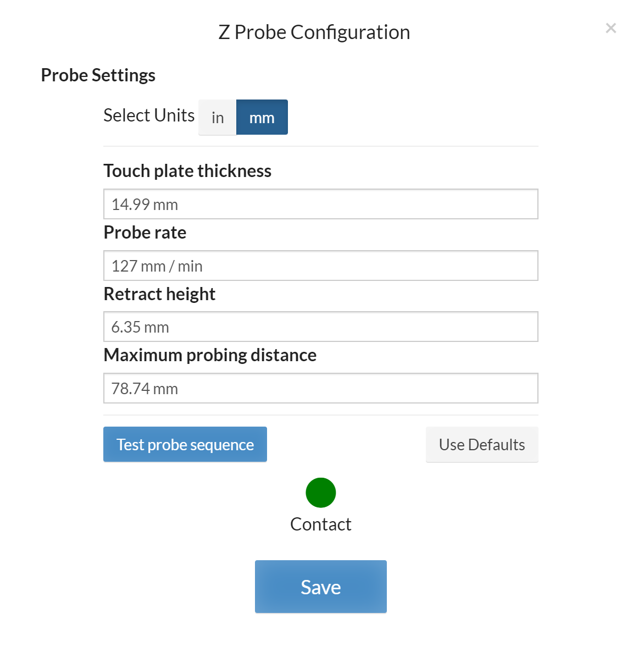Switch units to inches
644x652 pixels.
pos(218,118)
